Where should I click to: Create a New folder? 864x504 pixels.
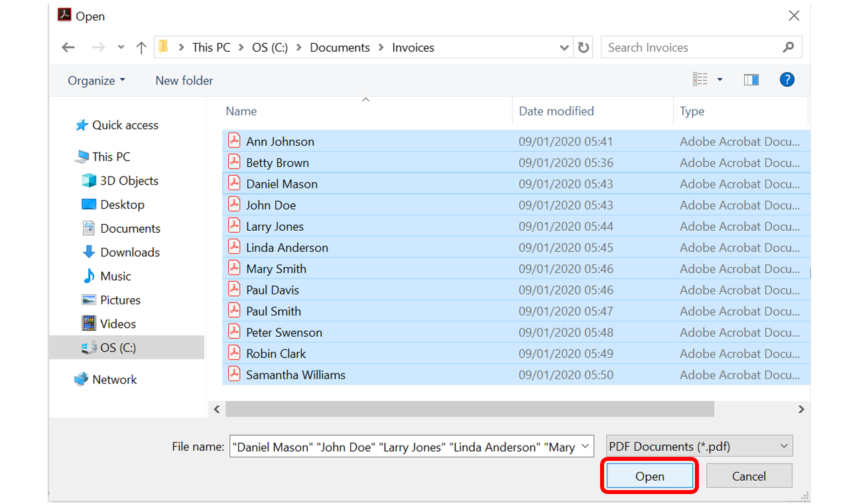(184, 80)
